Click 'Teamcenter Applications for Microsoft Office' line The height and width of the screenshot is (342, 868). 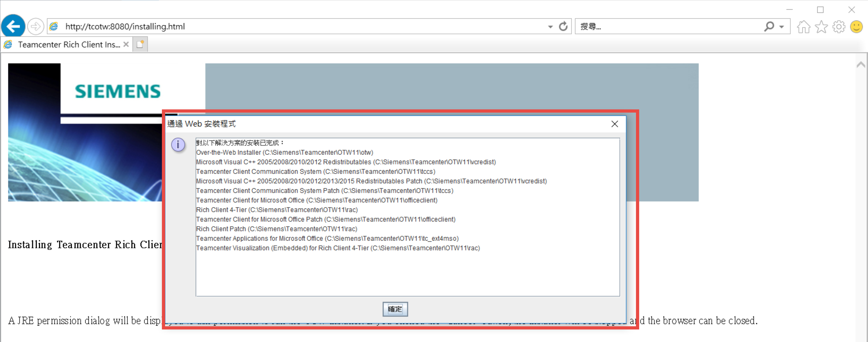pos(327,238)
